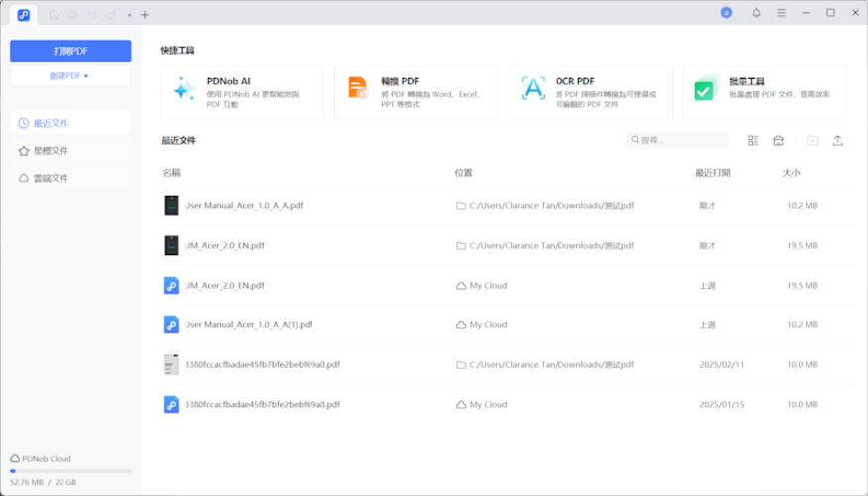Select 星標文件 in the sidebar

51,151
